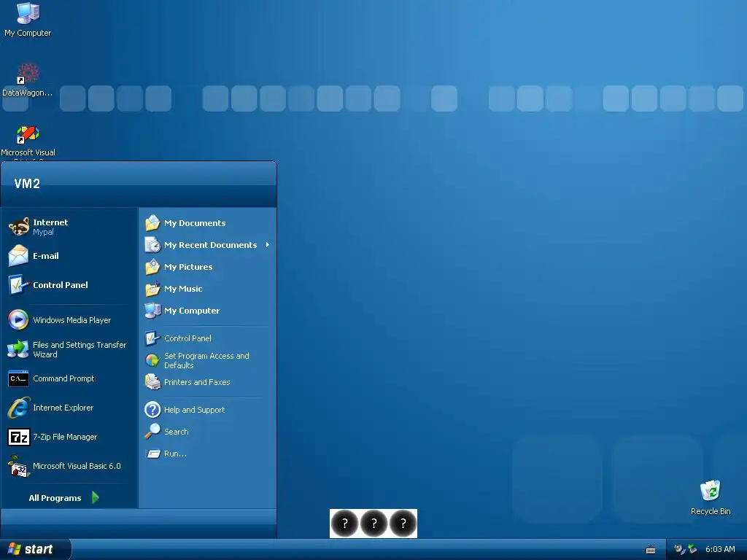The width and height of the screenshot is (747, 560).
Task: Open Set Program Access and Defaults icon
Action: pos(152,360)
